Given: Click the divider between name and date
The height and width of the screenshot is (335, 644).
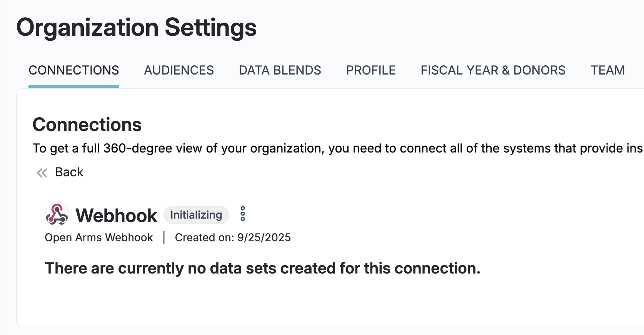Looking at the screenshot, I should coord(164,237).
